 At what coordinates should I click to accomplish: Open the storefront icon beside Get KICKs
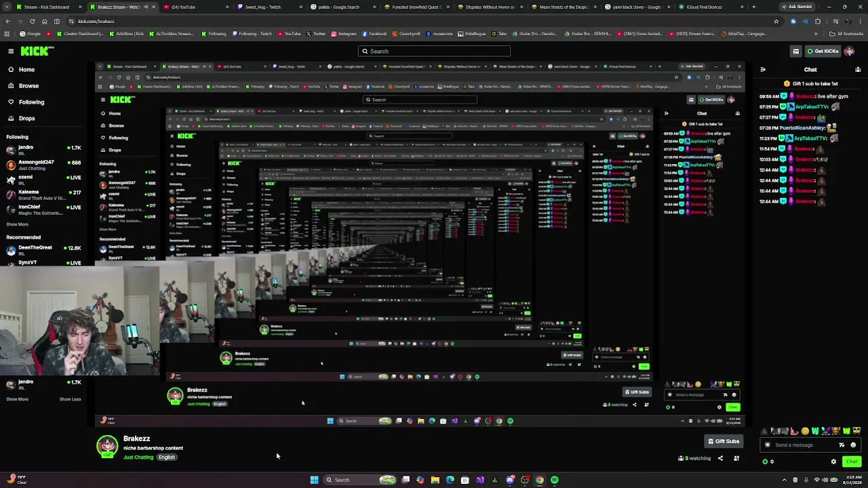[796, 51]
